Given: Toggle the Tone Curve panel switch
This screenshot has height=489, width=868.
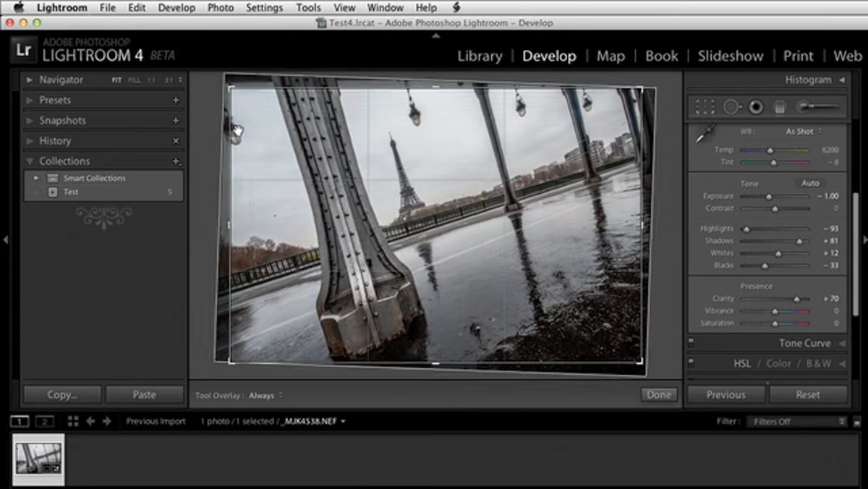Looking at the screenshot, I should (x=691, y=343).
